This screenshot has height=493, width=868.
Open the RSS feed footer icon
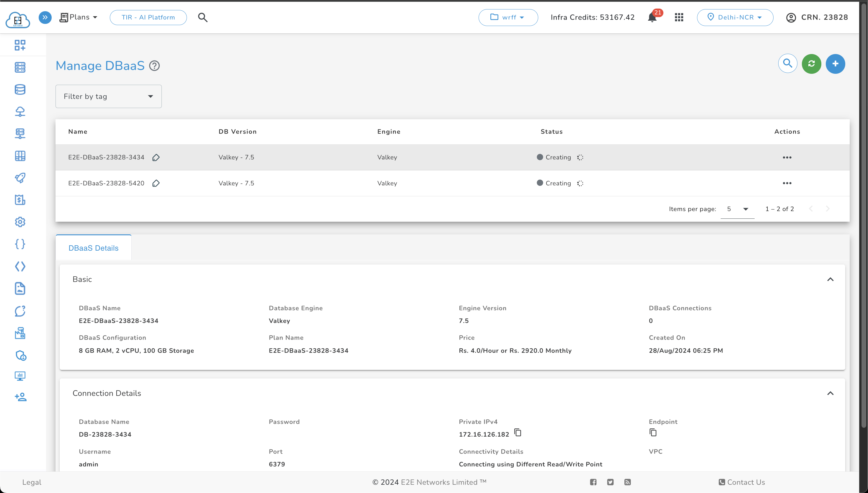coord(627,482)
